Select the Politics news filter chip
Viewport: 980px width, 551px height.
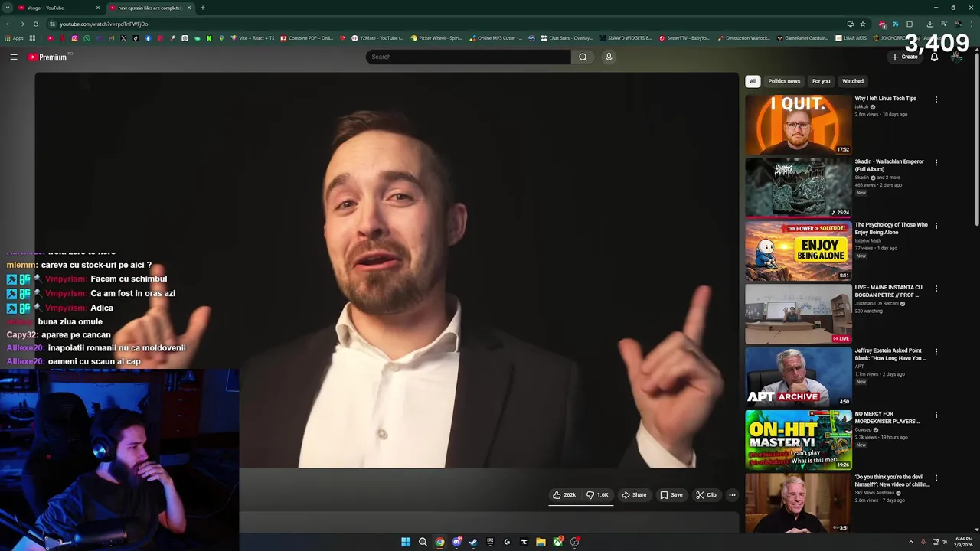(784, 81)
